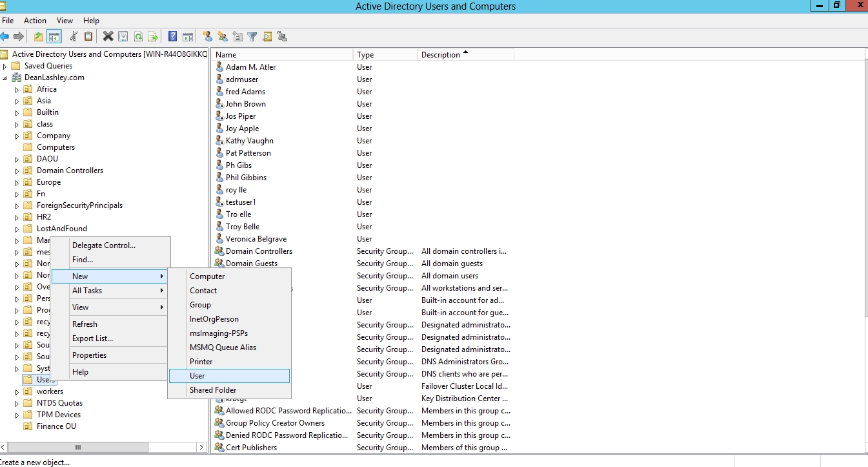Collapse the DeanLashley.com domain node
The width and height of the screenshot is (868, 467).
pyautogui.click(x=5, y=78)
